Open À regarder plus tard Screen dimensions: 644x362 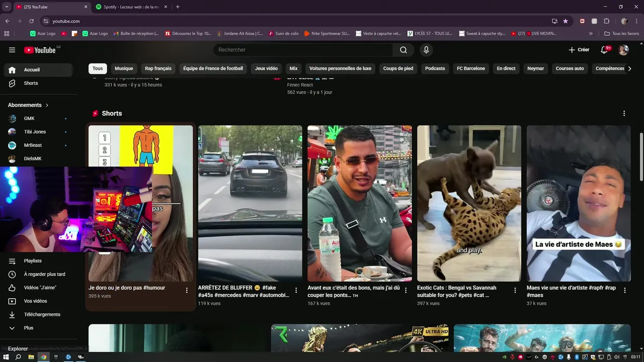38,275
